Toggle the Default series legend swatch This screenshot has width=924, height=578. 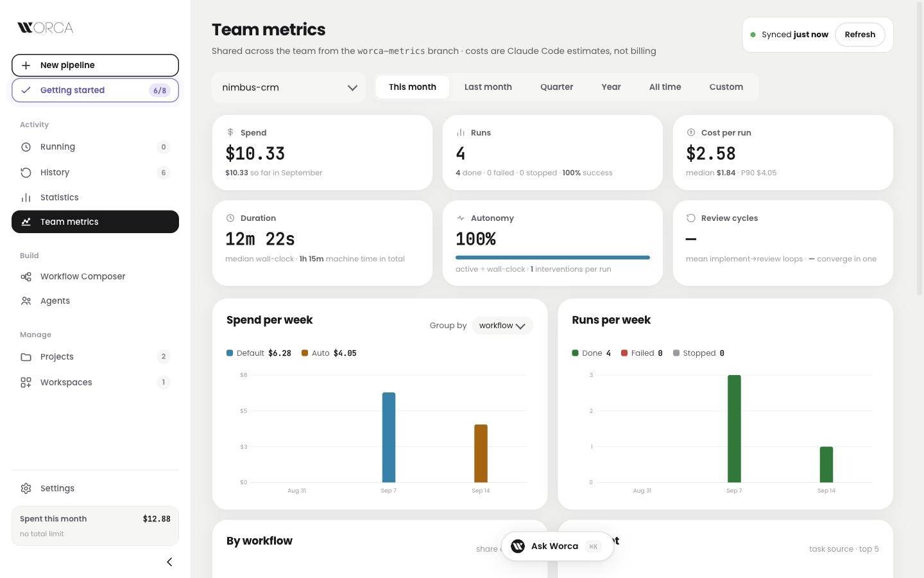[x=230, y=353]
